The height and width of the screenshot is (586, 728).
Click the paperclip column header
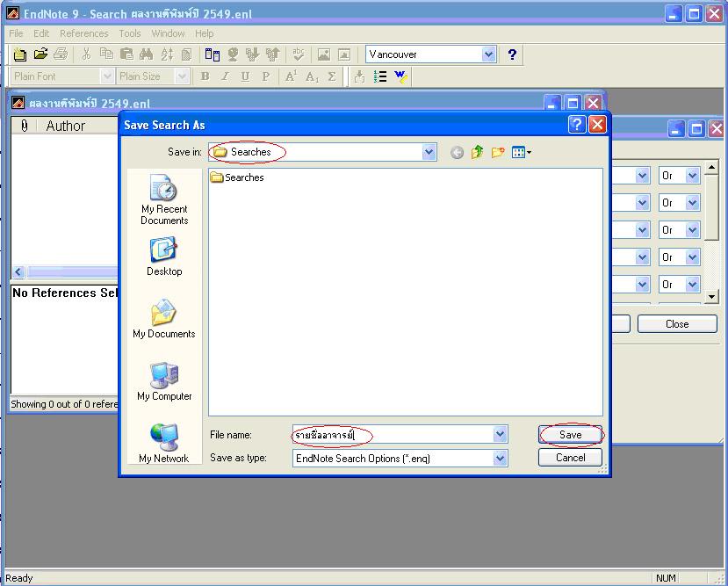pyautogui.click(x=25, y=126)
